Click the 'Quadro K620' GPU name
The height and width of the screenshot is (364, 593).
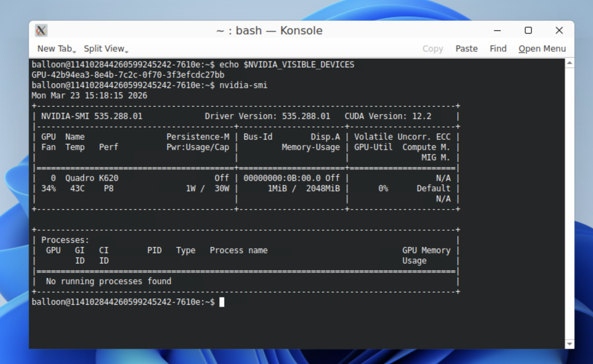[92, 178]
